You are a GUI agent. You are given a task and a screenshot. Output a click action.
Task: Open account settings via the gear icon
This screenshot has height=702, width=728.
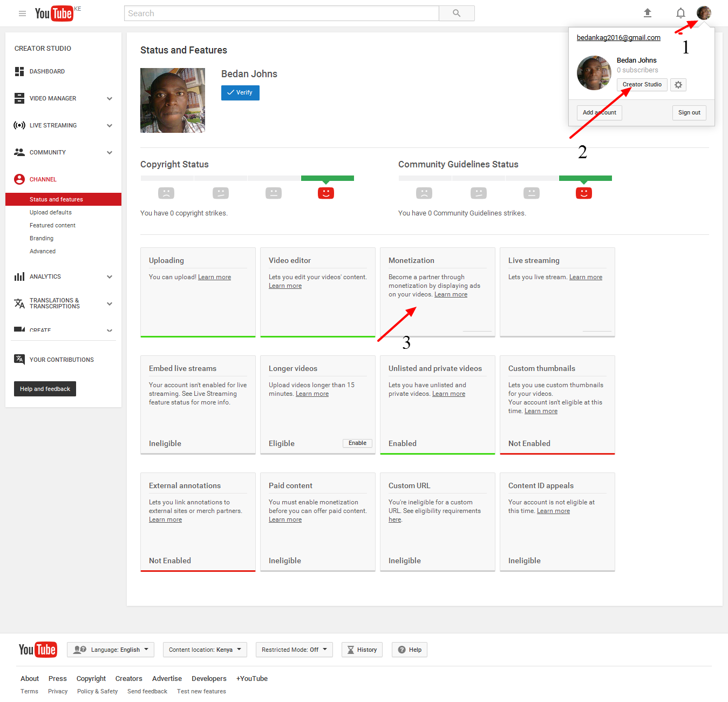coord(678,85)
